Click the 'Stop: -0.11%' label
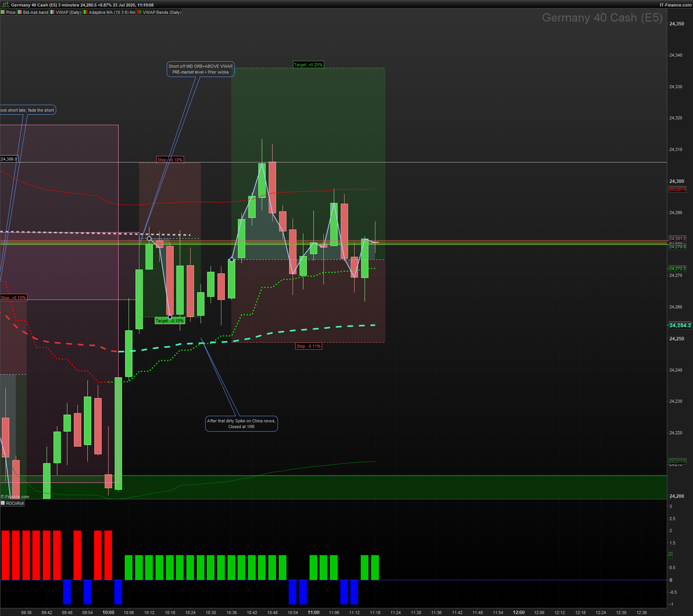 tap(308, 346)
